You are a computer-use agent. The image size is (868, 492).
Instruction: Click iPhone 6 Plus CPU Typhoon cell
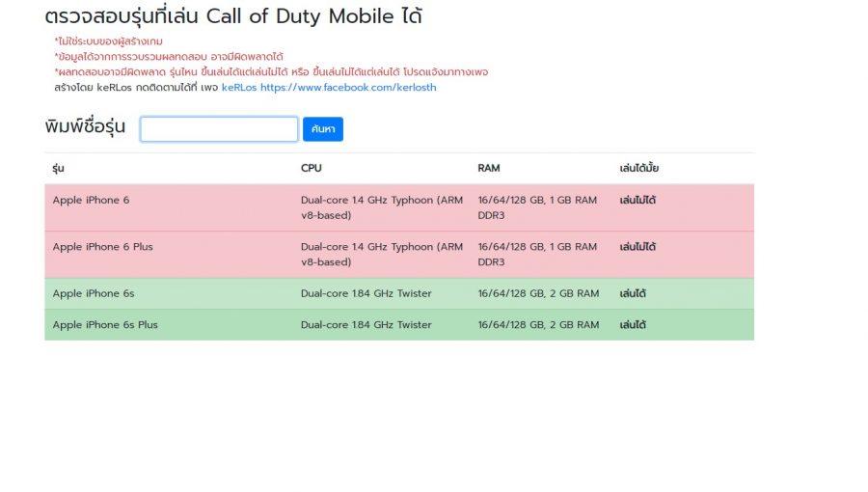(381, 255)
